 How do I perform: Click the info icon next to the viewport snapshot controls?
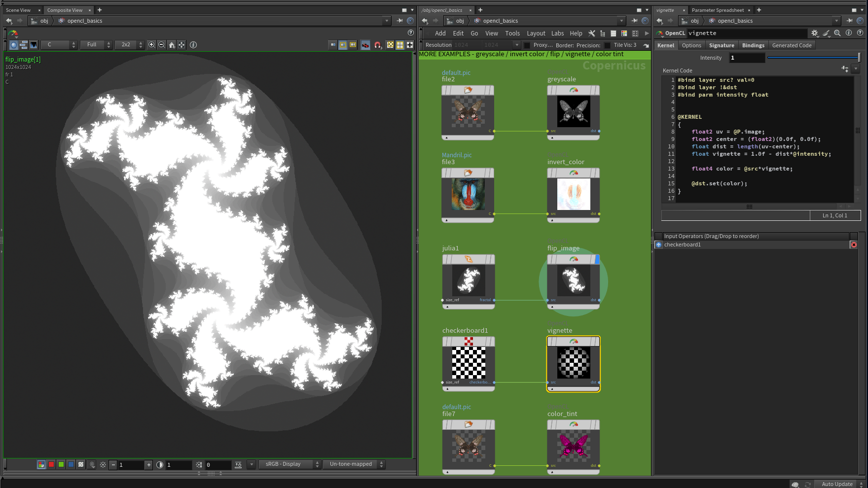193,45
